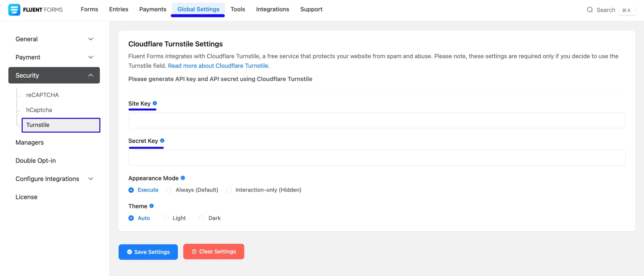Click the search magnifier icon

coord(590,10)
